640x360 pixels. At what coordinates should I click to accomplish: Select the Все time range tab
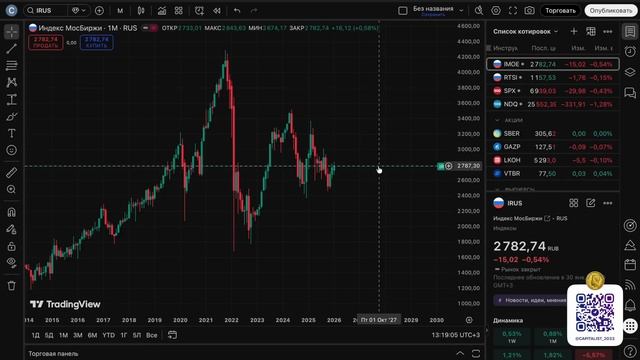point(151,335)
